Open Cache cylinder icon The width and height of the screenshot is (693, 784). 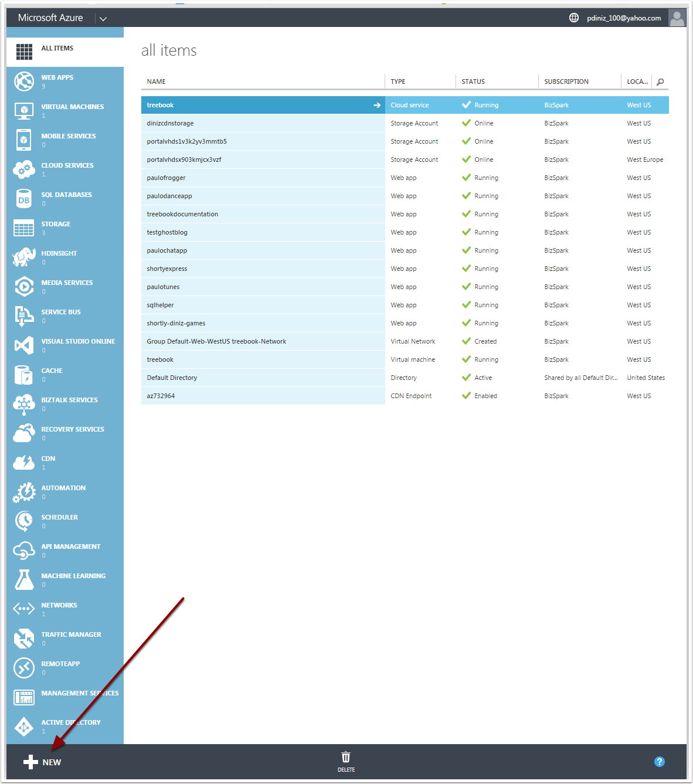pyautogui.click(x=24, y=375)
